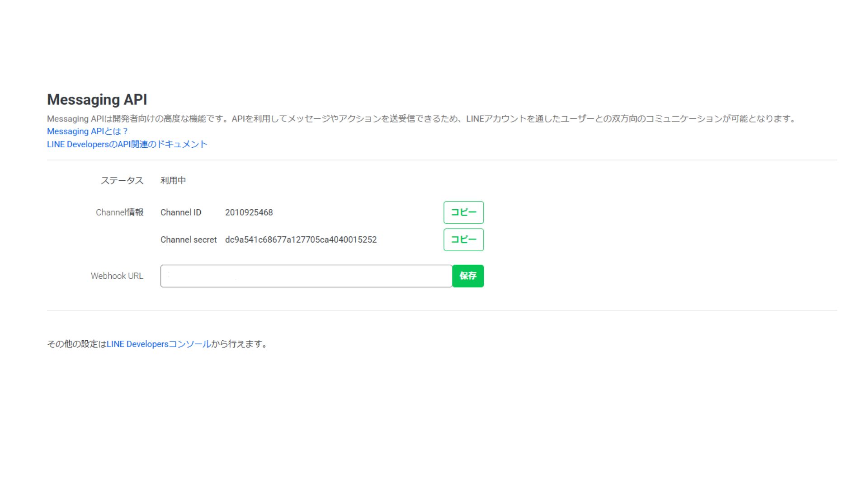The image size is (868, 488).
Task: Open LINE Developers API documentation link
Action: (x=127, y=144)
